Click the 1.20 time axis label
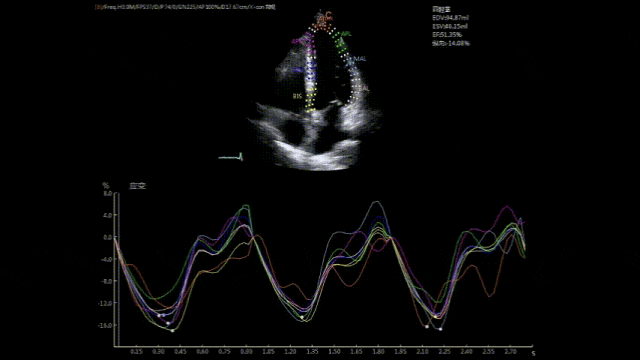 point(291,352)
